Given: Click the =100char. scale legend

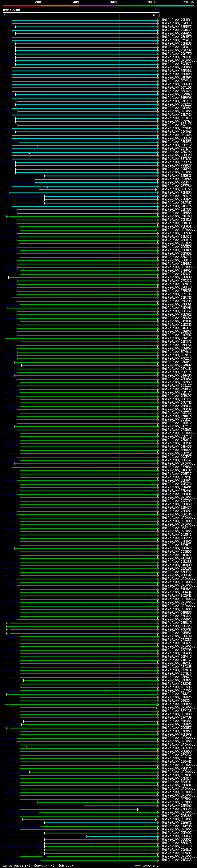Looking at the screenshot, I should pos(146,866).
